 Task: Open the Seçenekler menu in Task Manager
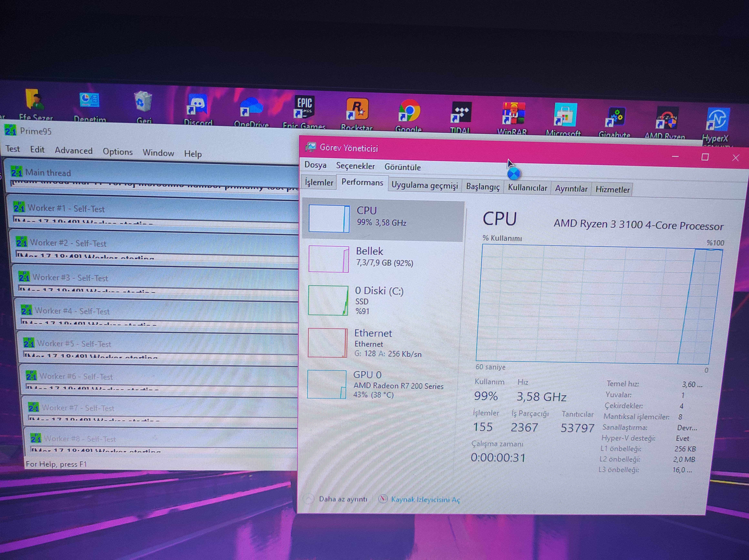point(355,166)
